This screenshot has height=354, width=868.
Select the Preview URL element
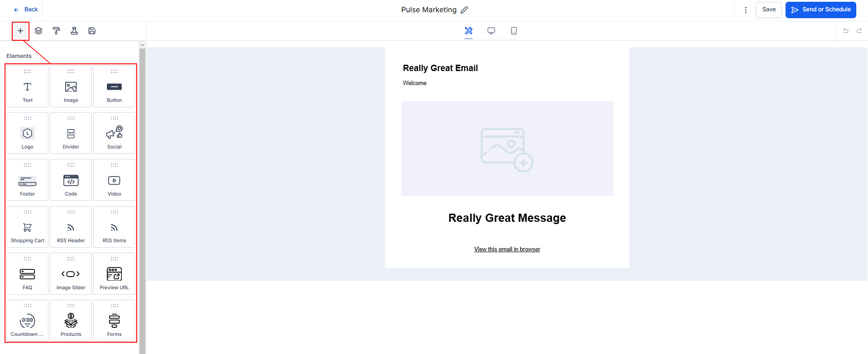pos(115,274)
